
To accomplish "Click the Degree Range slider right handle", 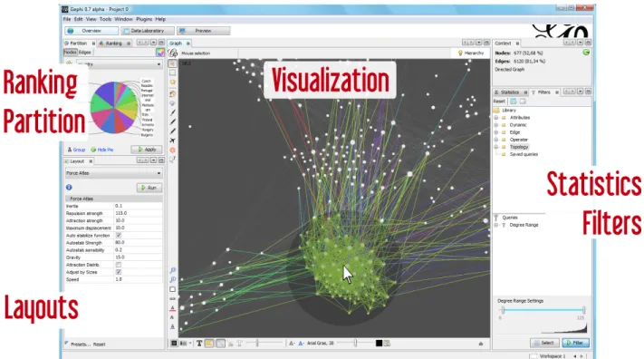I will pyautogui.click(x=583, y=310).
